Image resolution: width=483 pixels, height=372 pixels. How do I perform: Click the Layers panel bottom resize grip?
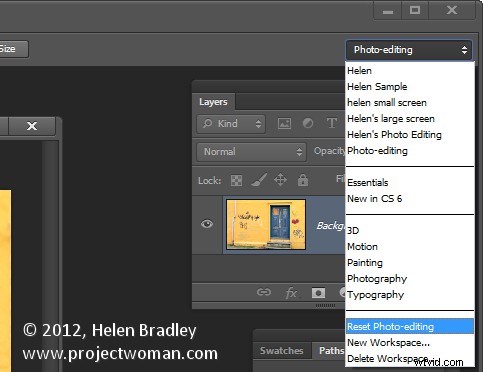(x=325, y=305)
